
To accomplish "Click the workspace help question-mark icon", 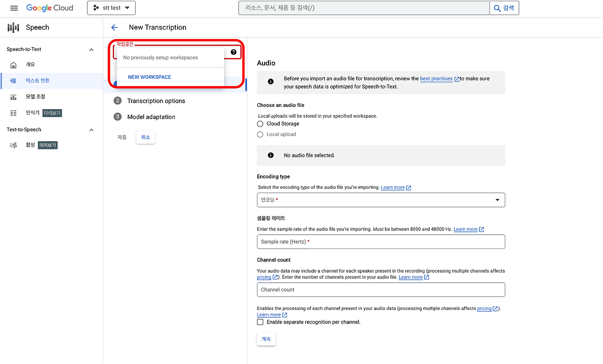I will pos(234,52).
